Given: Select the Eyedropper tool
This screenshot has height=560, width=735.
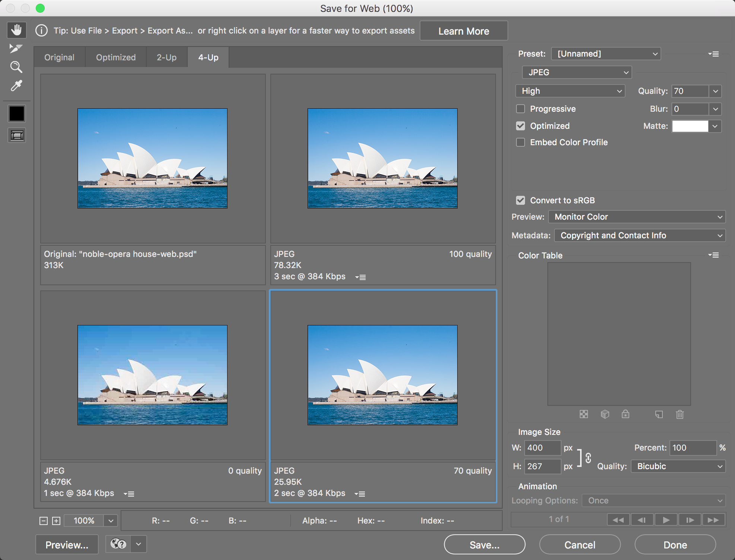Looking at the screenshot, I should [16, 86].
